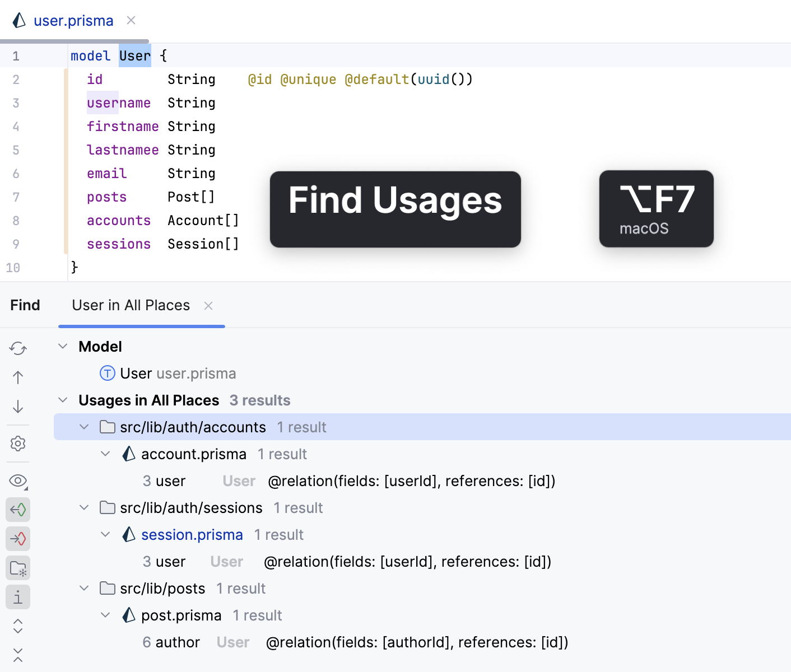Select the User in All Places tab
Viewport: 791px width, 672px height.
pyautogui.click(x=131, y=305)
